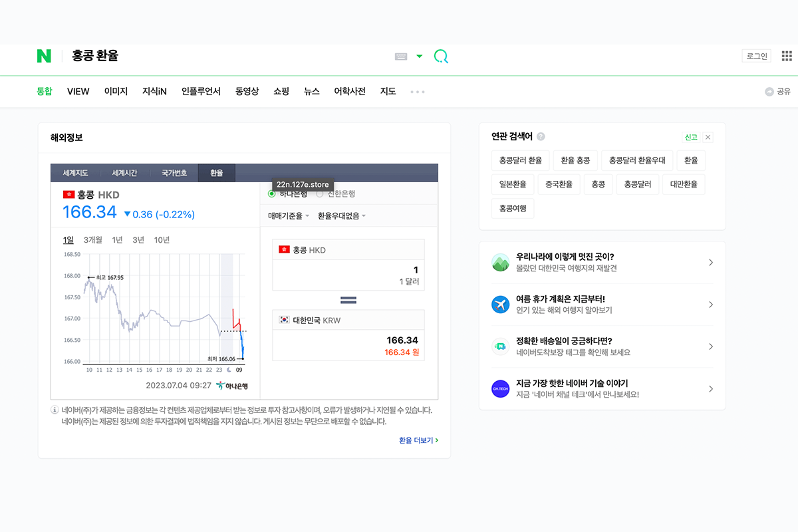Open the 매매기준율 dropdown
This screenshot has height=532, width=798.
point(289,215)
